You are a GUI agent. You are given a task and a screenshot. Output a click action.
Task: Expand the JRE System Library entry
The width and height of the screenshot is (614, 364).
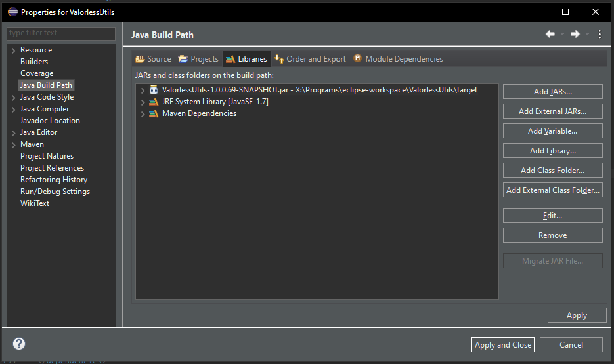[x=143, y=102]
